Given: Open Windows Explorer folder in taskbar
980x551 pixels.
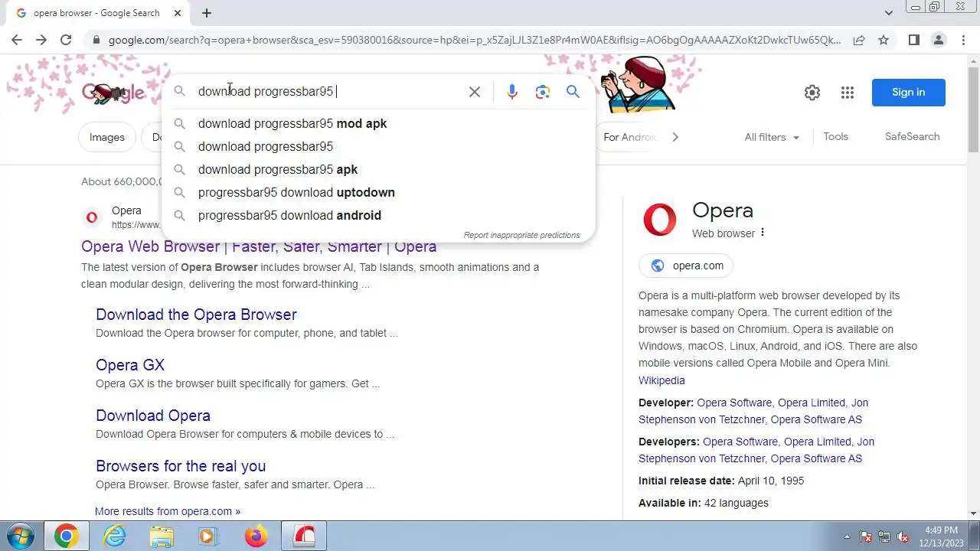Looking at the screenshot, I should (x=162, y=536).
